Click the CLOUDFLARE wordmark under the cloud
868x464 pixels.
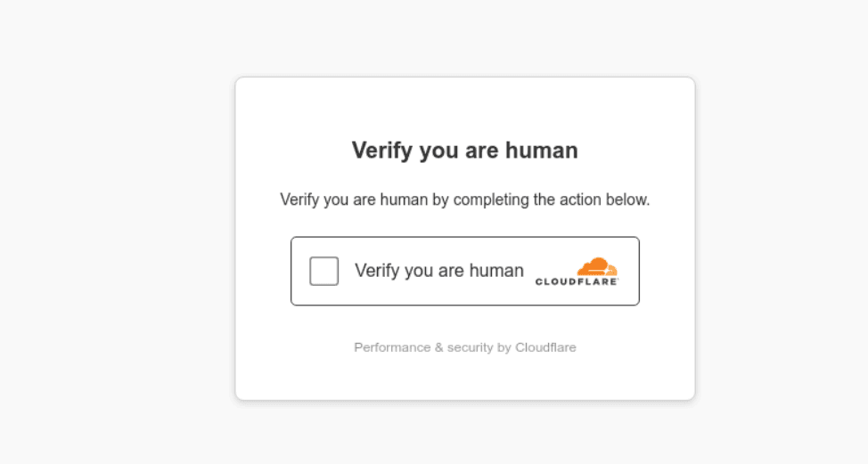pyautogui.click(x=577, y=281)
